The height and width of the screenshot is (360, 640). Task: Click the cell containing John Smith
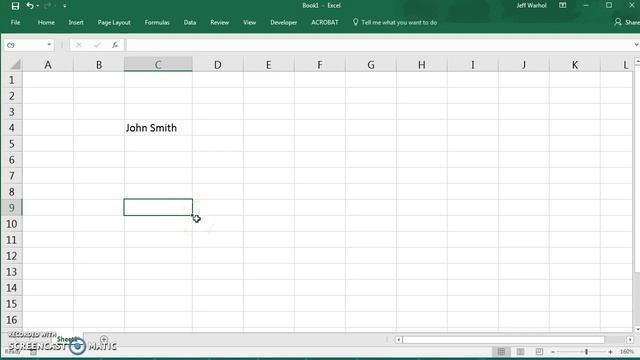click(x=158, y=128)
